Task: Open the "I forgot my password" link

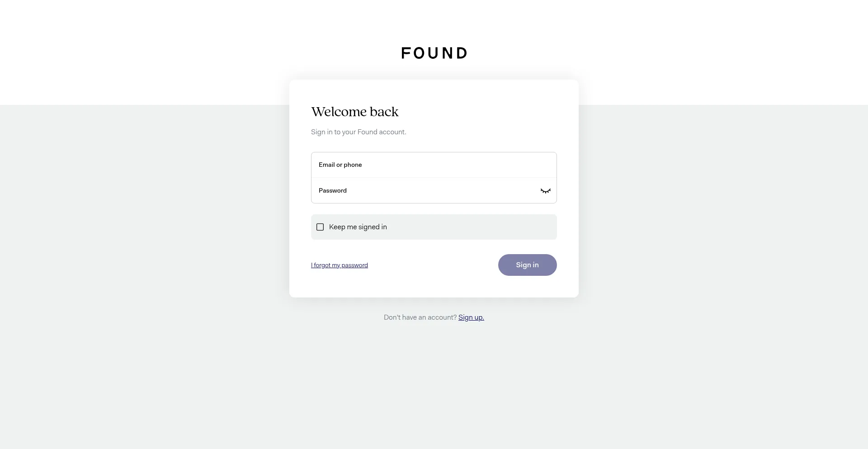Action: (x=339, y=265)
